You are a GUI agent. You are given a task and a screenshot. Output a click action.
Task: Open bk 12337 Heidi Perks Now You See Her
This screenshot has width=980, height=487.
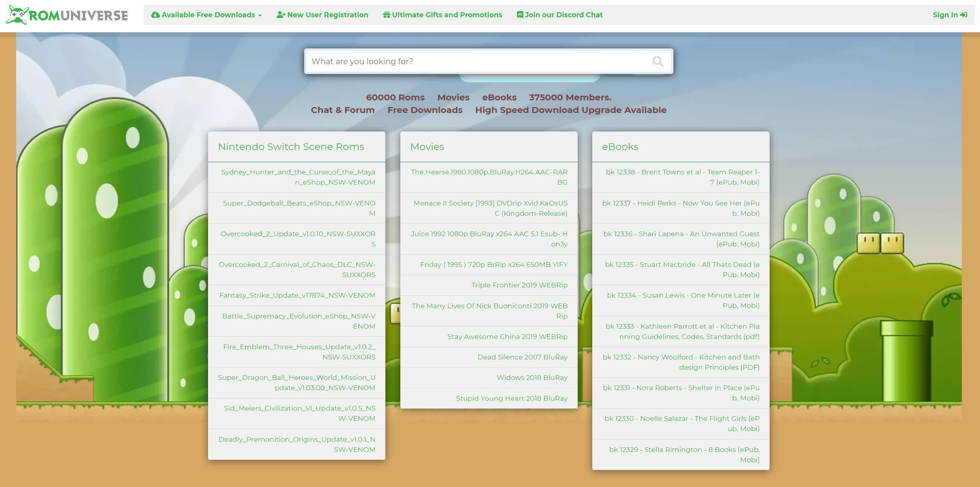tap(681, 208)
